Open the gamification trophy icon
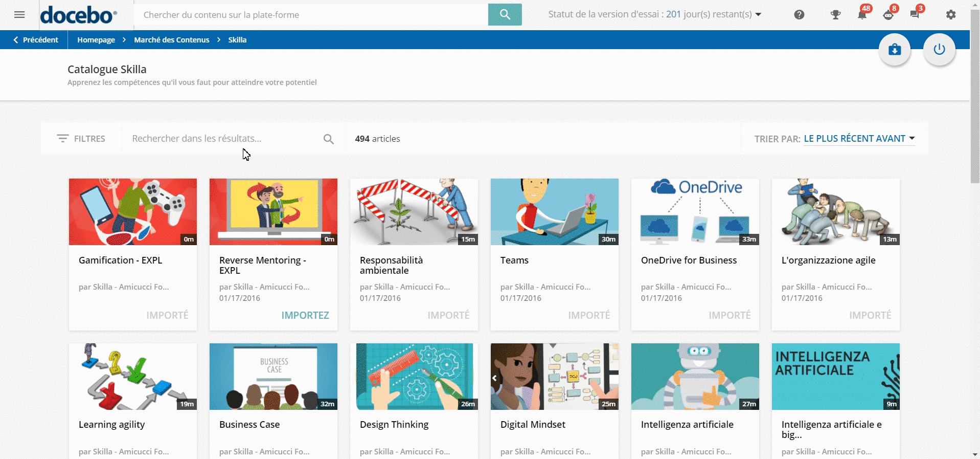The height and width of the screenshot is (459, 980). click(x=836, y=15)
